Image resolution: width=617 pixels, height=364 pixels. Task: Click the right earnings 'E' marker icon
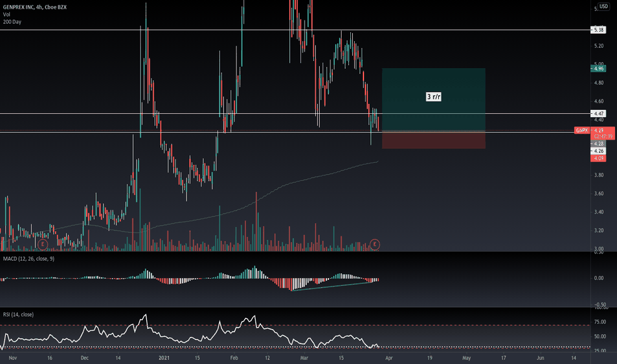point(375,244)
